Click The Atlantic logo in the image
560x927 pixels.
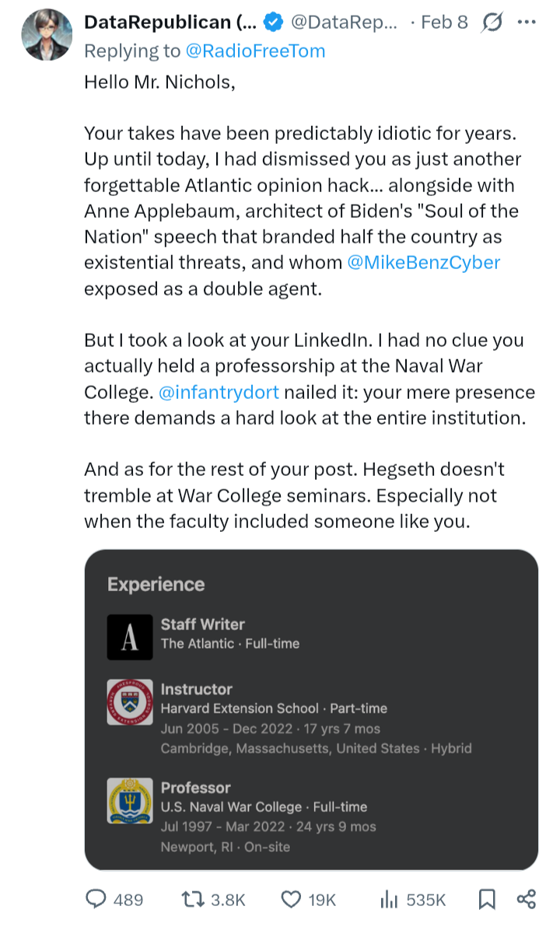click(x=130, y=637)
